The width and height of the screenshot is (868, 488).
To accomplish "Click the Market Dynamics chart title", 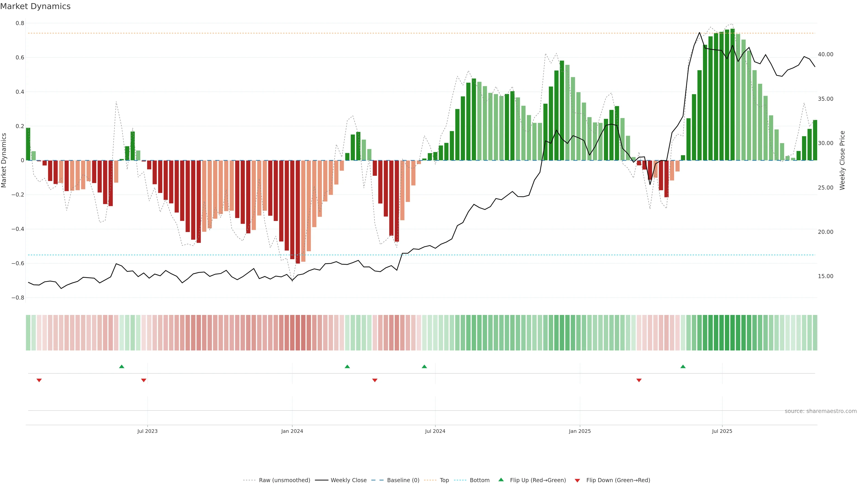I will pyautogui.click(x=35, y=6).
